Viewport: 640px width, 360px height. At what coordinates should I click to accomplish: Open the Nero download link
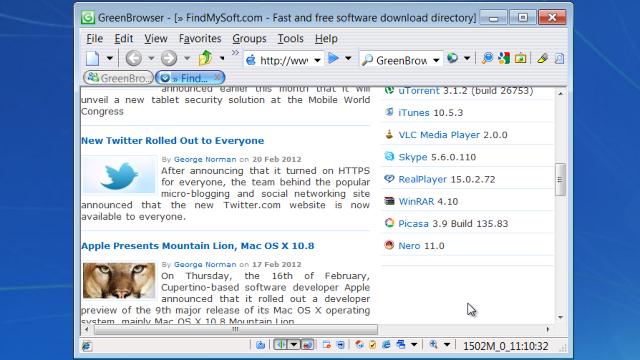point(409,246)
